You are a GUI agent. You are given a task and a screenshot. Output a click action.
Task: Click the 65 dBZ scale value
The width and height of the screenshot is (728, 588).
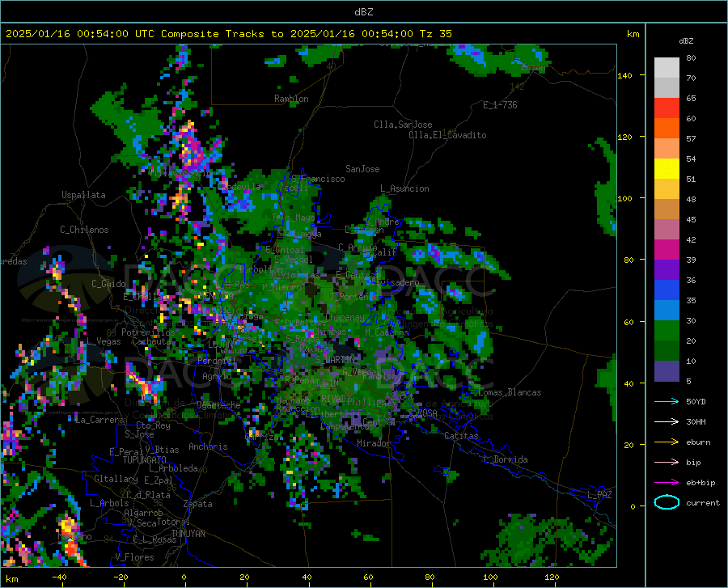coord(691,99)
